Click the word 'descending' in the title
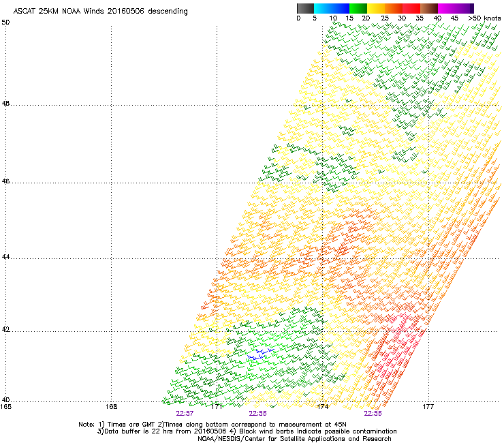Screen dimensions: 504x443 coord(168,12)
